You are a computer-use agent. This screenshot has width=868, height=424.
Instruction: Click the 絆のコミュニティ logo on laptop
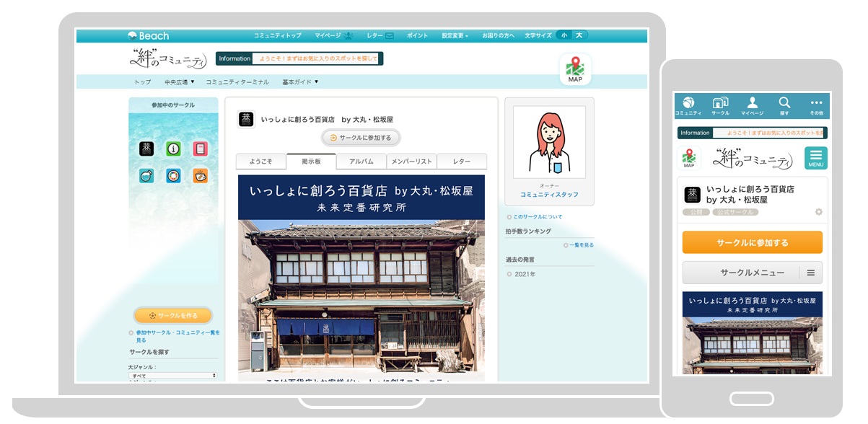[x=170, y=58]
